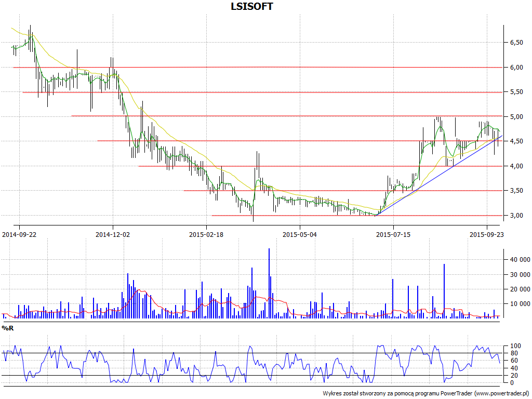Click the 5,00 price axis label
Viewport: 532px width, 399px height.
(x=516, y=117)
